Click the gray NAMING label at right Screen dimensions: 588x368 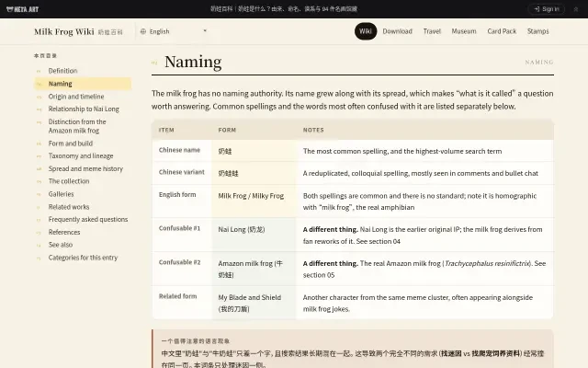pyautogui.click(x=539, y=63)
